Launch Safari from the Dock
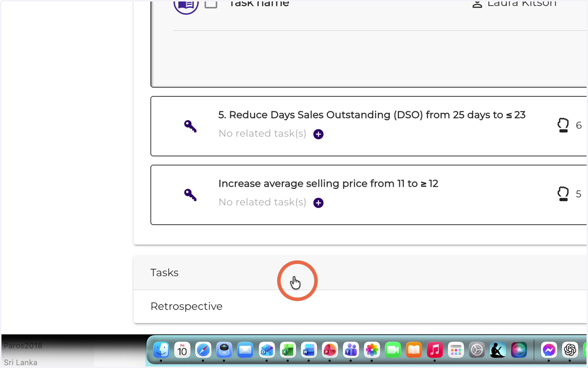 tap(203, 350)
